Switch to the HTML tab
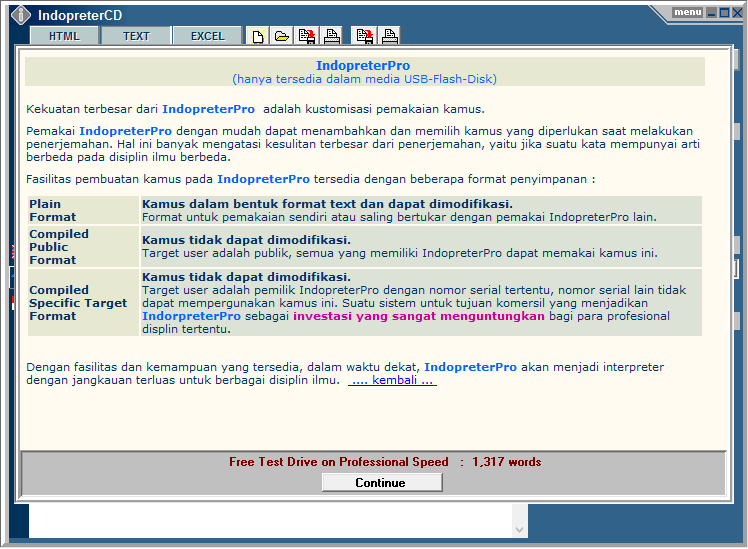The width and height of the screenshot is (748, 549). (x=64, y=36)
